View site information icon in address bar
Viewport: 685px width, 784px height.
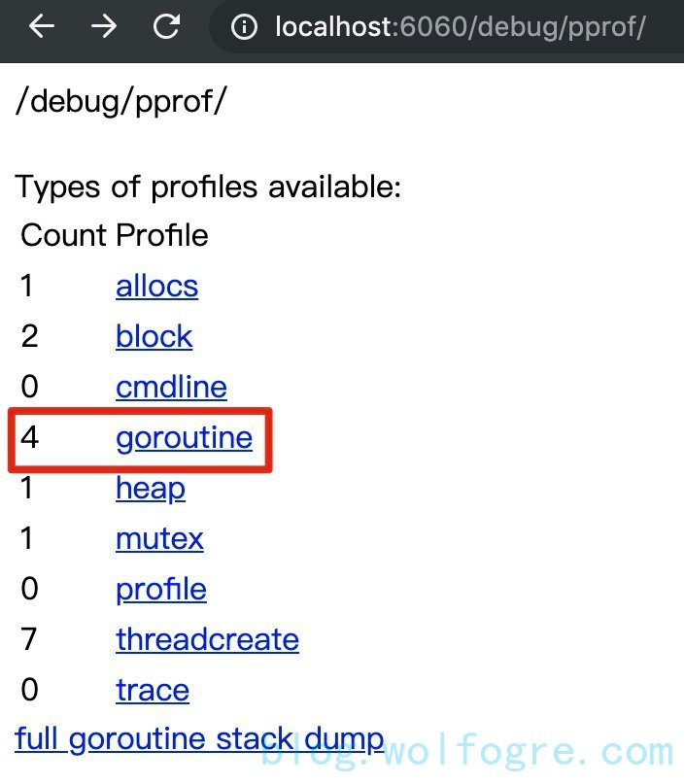point(244,26)
